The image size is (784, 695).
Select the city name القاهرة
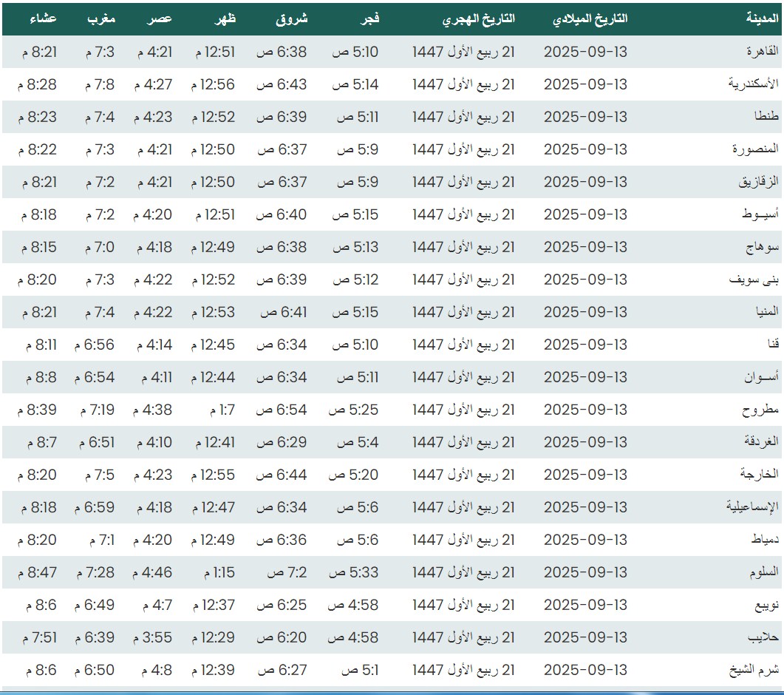click(x=760, y=52)
